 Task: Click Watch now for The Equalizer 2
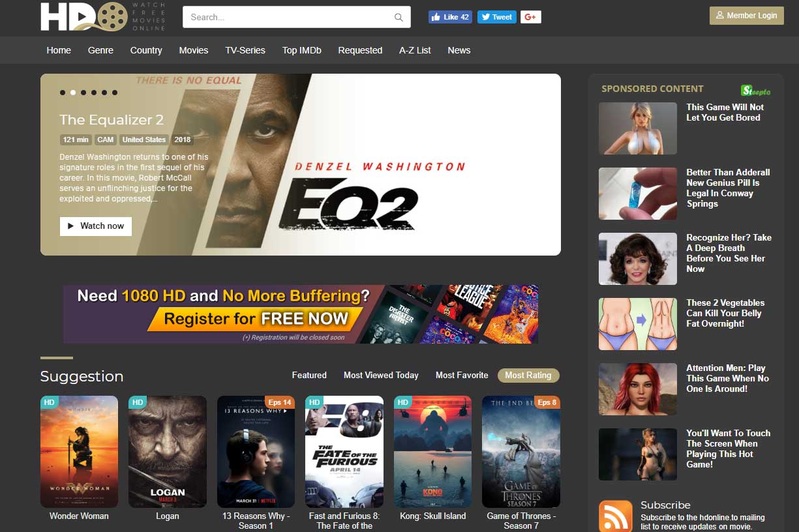coord(95,226)
